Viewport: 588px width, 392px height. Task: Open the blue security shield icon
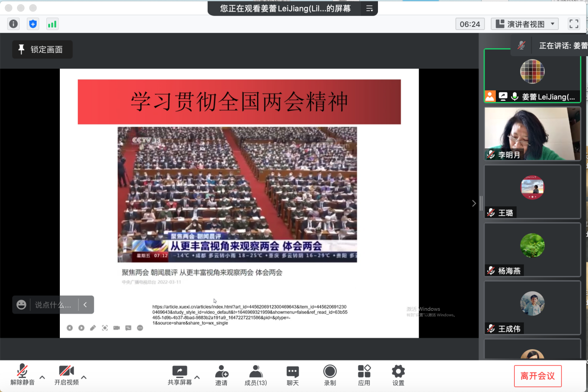point(32,24)
